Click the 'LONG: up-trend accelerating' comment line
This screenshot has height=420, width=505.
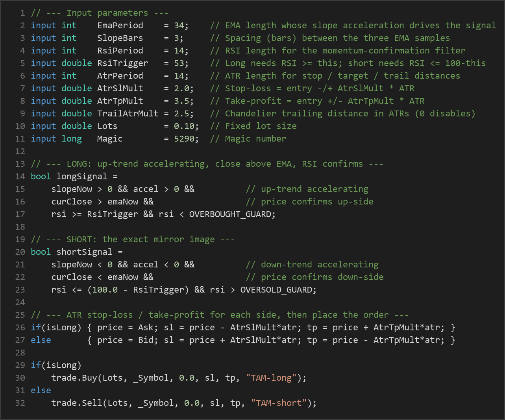click(x=207, y=164)
